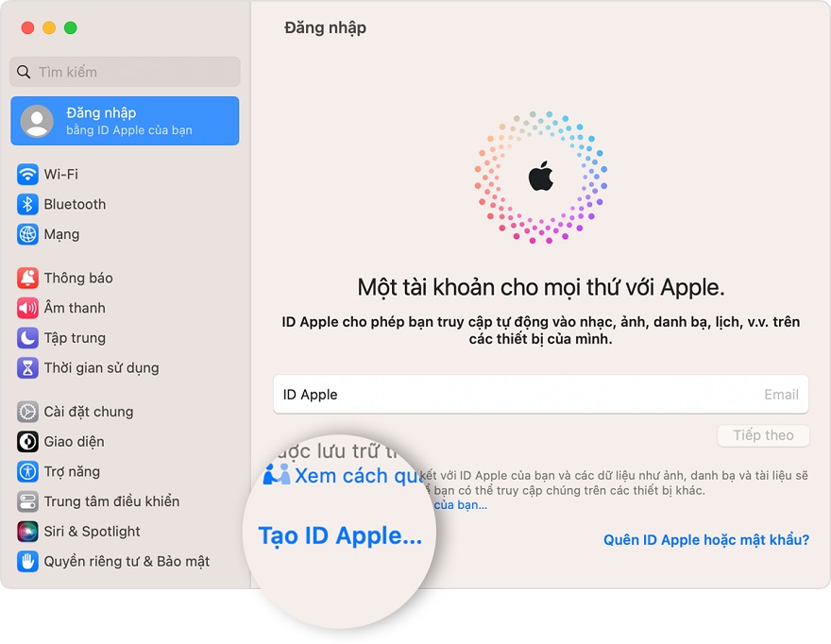Select Mạng in the sidebar
Screen dimensions: 831x644
pos(61,235)
